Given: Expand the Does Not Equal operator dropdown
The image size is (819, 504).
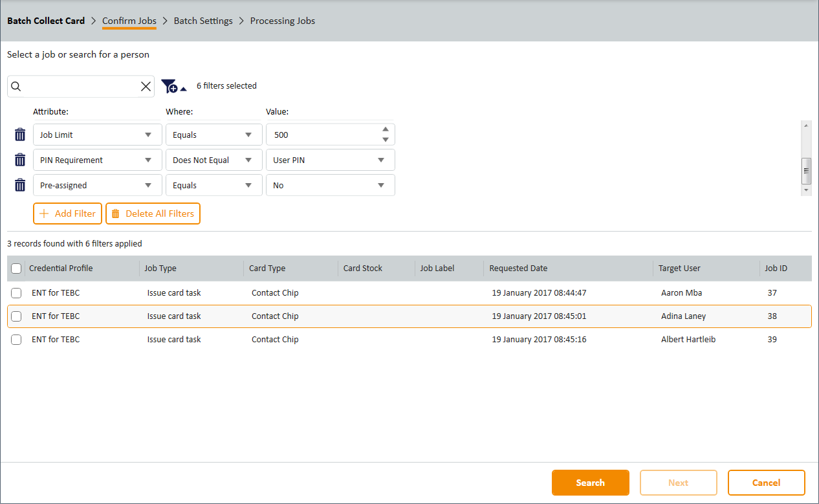Looking at the screenshot, I should pos(213,160).
